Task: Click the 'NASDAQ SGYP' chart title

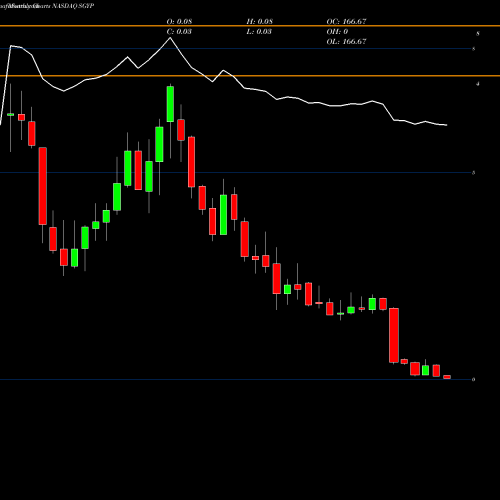Action: pos(73,6)
